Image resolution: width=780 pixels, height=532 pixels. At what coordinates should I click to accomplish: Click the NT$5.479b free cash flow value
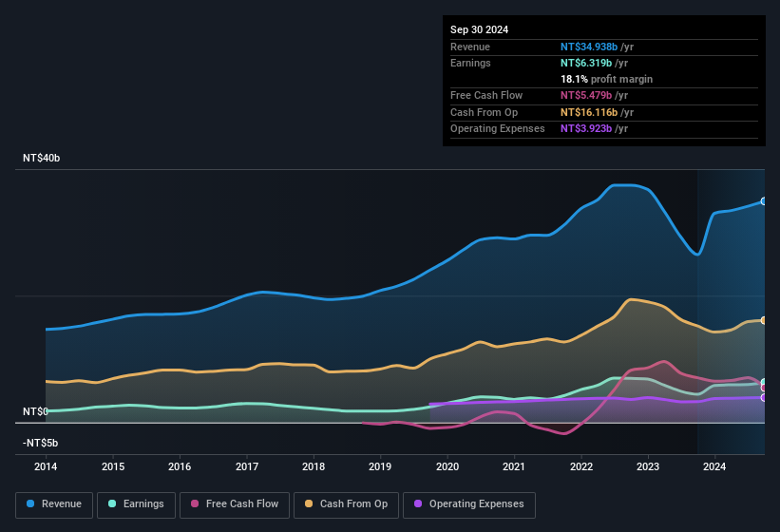click(x=586, y=95)
